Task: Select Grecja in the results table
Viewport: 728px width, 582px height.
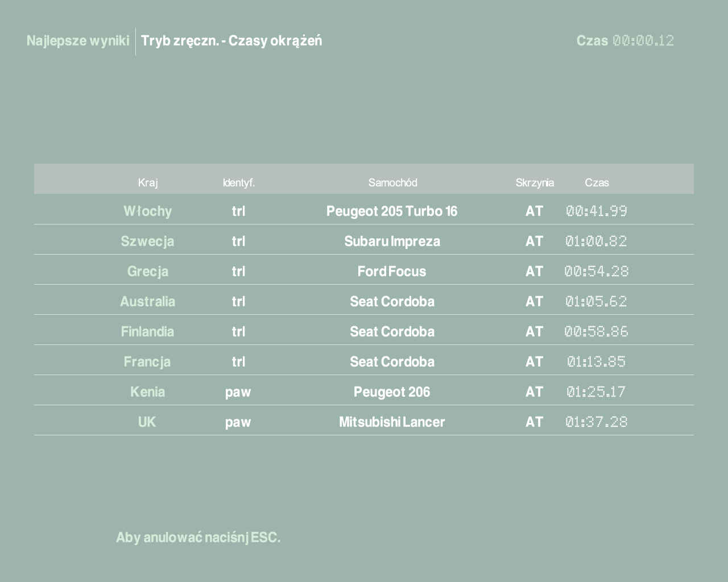Action: (147, 272)
